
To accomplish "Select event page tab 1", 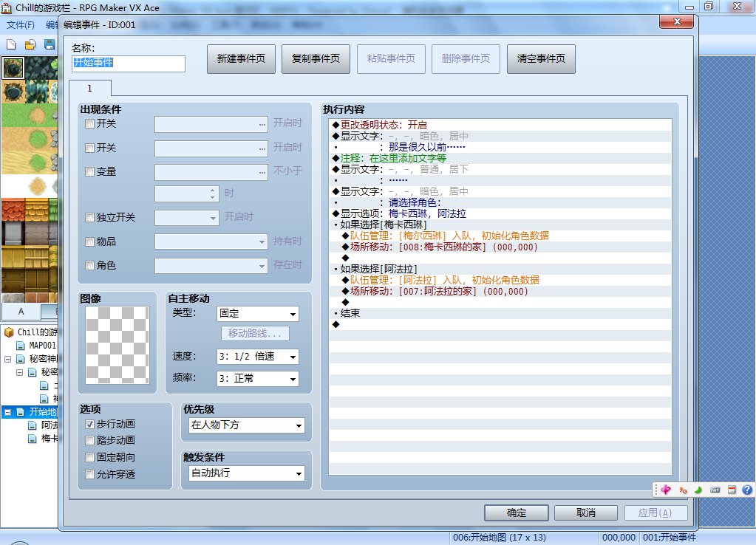I will pos(90,88).
